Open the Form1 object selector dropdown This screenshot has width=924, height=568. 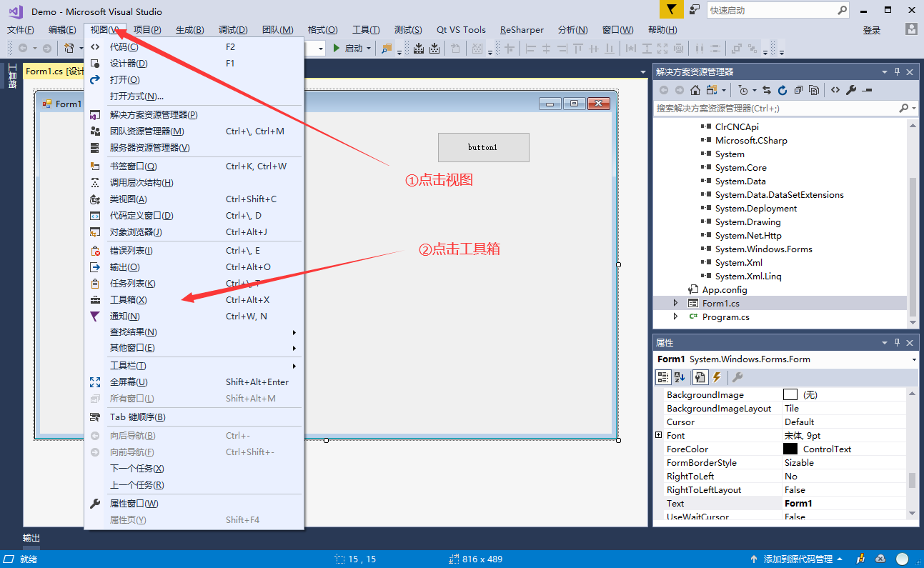point(914,359)
